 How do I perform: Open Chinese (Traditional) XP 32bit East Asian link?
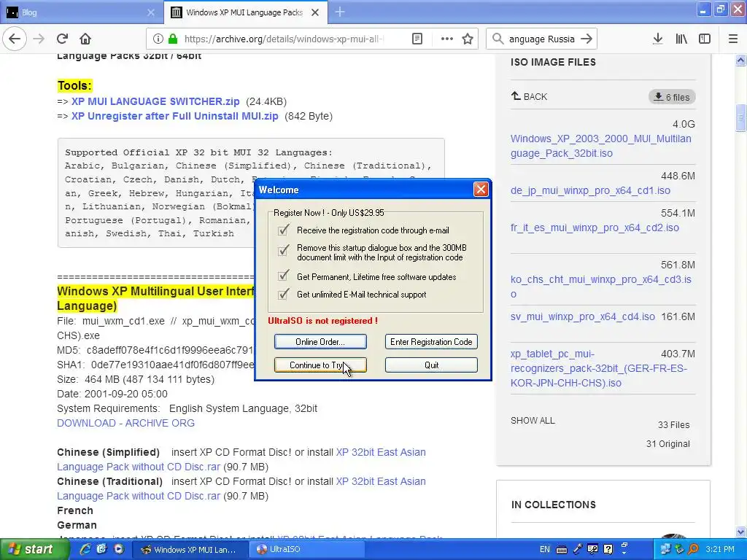pyautogui.click(x=241, y=489)
